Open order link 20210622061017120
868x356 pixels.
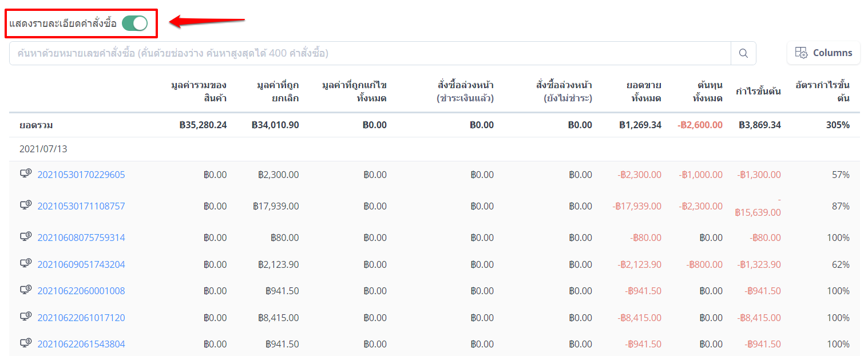81,318
